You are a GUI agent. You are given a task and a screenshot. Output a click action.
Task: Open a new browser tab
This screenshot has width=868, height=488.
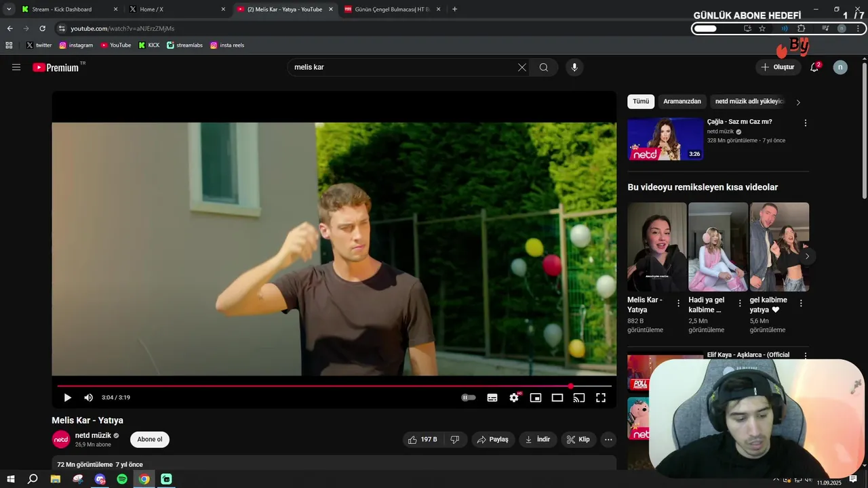tap(454, 9)
